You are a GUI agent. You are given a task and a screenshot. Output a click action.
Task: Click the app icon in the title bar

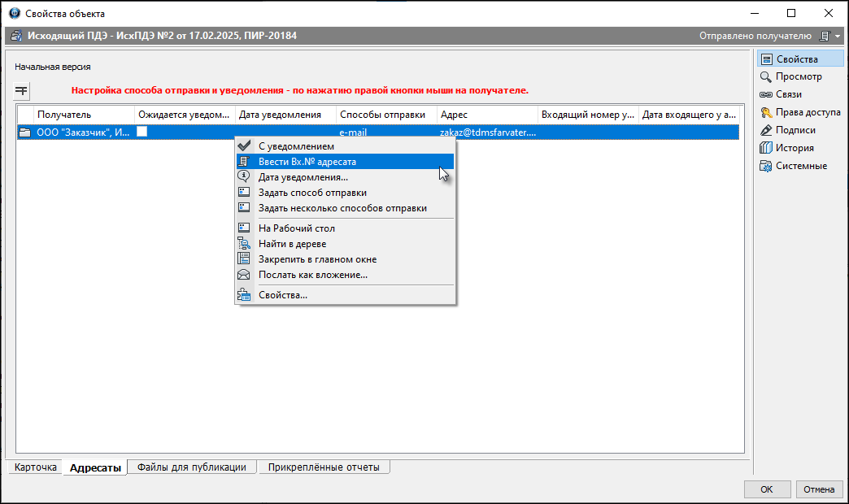(15, 13)
